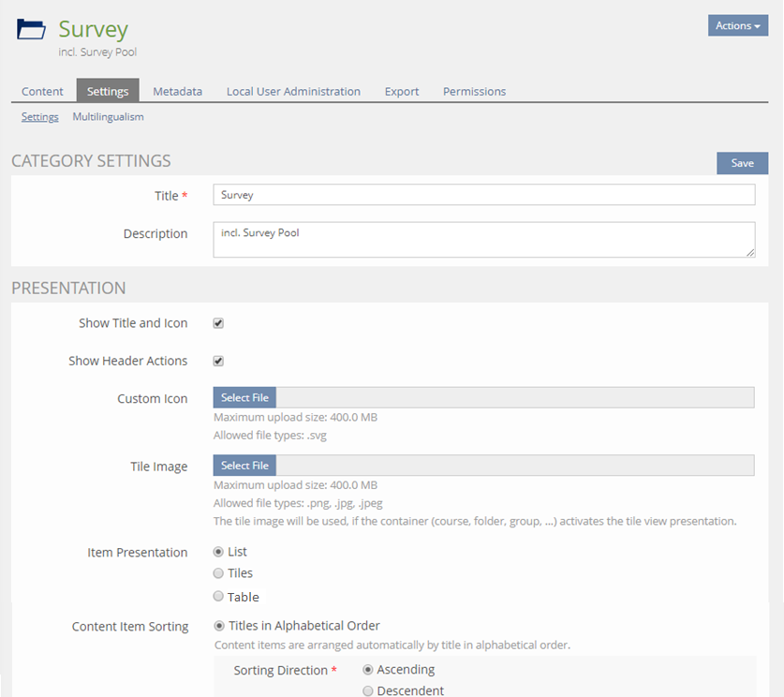Open the Export tab

[402, 91]
